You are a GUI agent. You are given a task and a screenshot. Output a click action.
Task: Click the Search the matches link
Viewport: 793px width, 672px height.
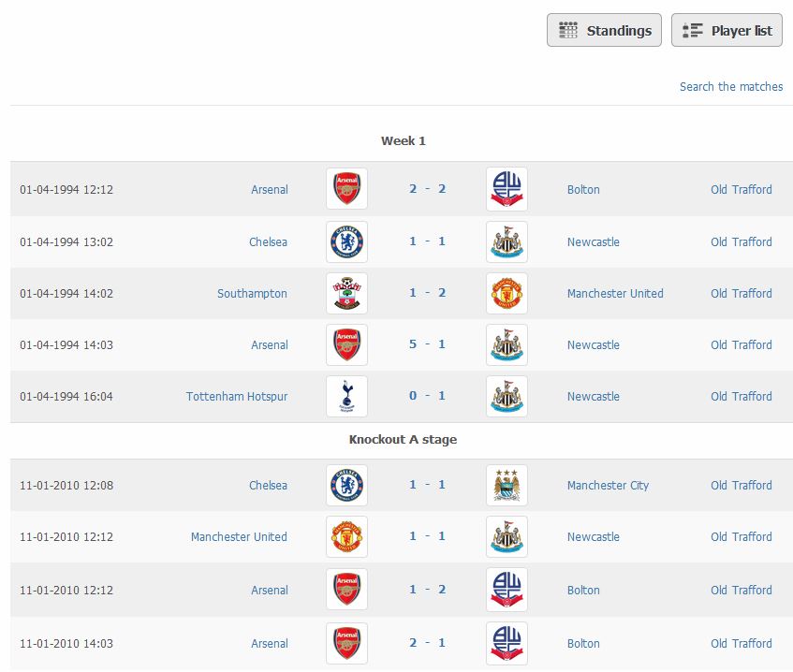tap(731, 86)
